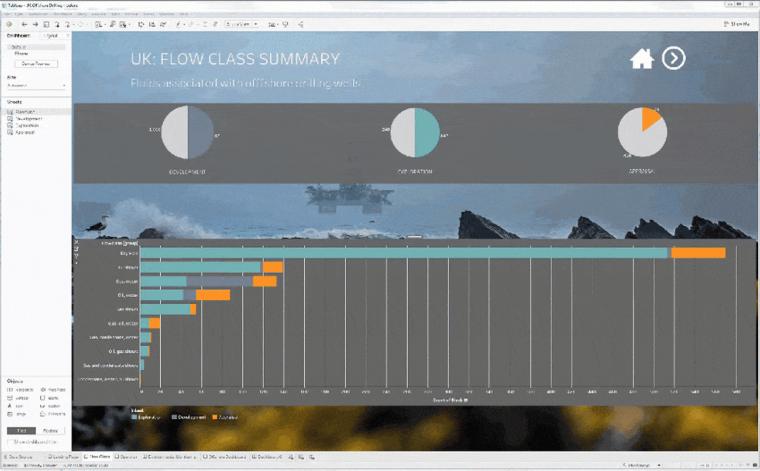Click the new story tab icon
Viewport: 760px width, 471px height.
point(312,457)
